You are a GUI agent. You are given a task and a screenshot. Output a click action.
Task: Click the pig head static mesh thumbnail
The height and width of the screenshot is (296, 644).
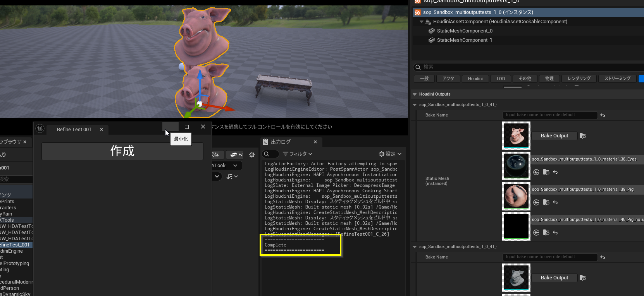tap(516, 136)
